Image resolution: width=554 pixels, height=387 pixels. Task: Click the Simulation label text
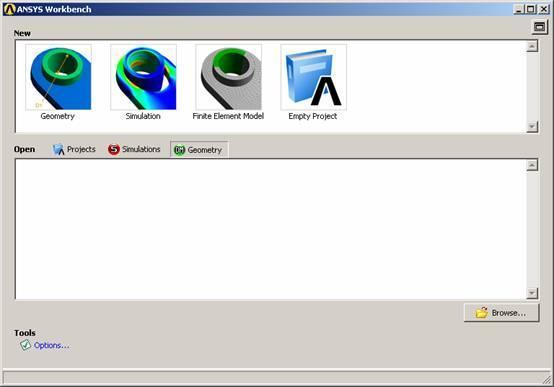click(x=143, y=116)
